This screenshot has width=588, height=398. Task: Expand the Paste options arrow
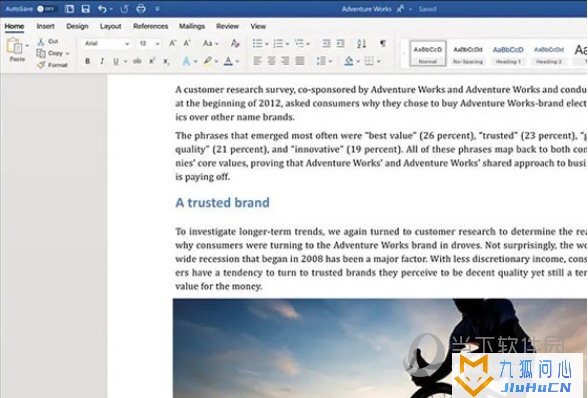(x=27, y=46)
